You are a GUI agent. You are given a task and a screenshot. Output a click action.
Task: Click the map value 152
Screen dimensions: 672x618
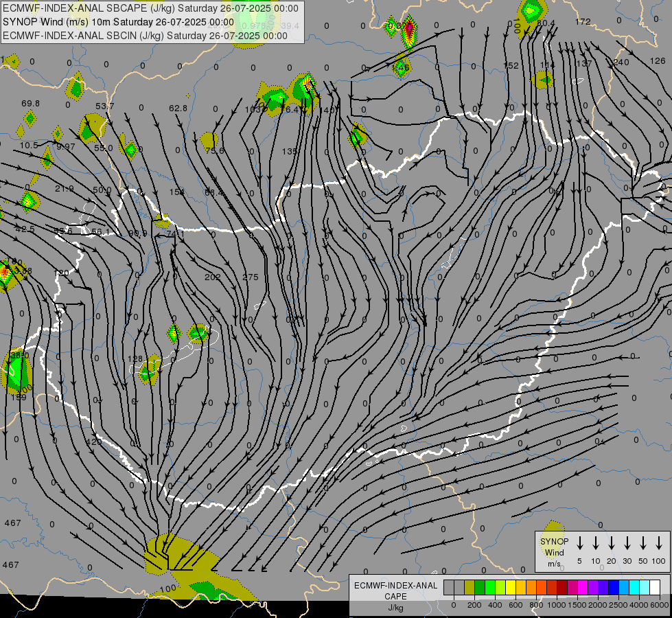click(x=511, y=66)
